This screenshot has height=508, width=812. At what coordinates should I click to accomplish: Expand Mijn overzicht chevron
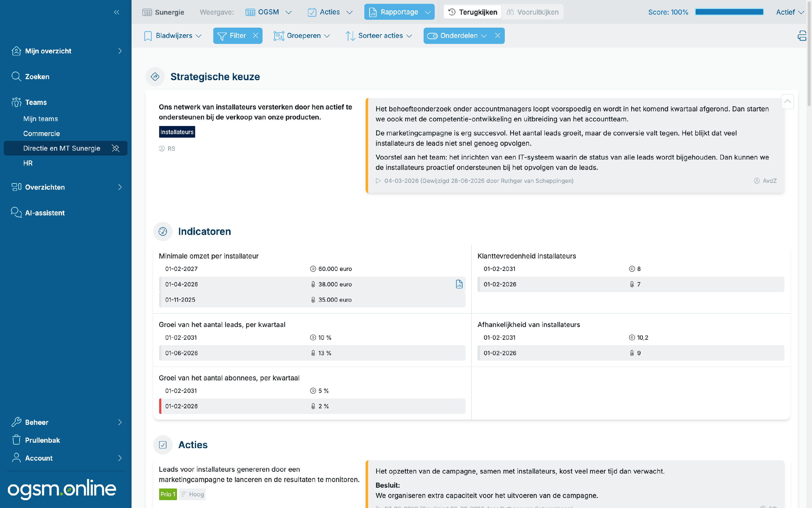[120, 51]
